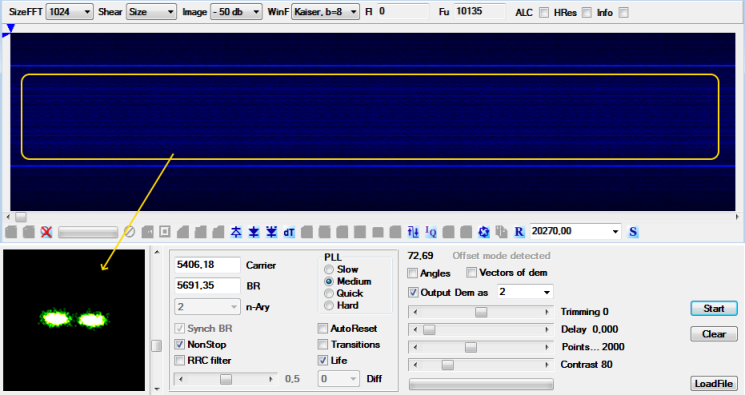The height and width of the screenshot is (395, 745).
Task: Click the dT toolbar icon
Action: [289, 232]
